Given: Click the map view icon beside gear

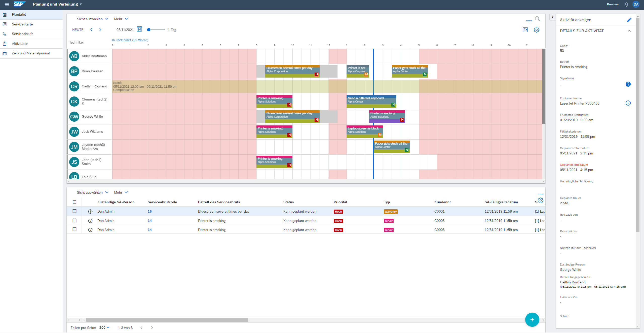Looking at the screenshot, I should pos(525,30).
